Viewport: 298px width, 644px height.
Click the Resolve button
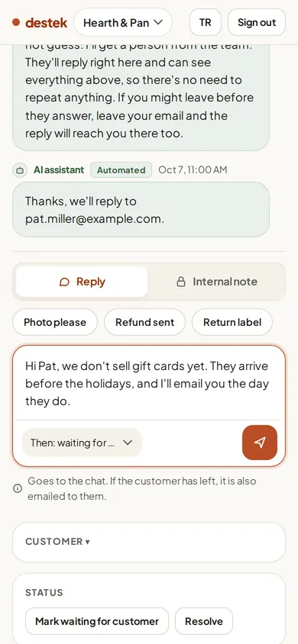204,621
